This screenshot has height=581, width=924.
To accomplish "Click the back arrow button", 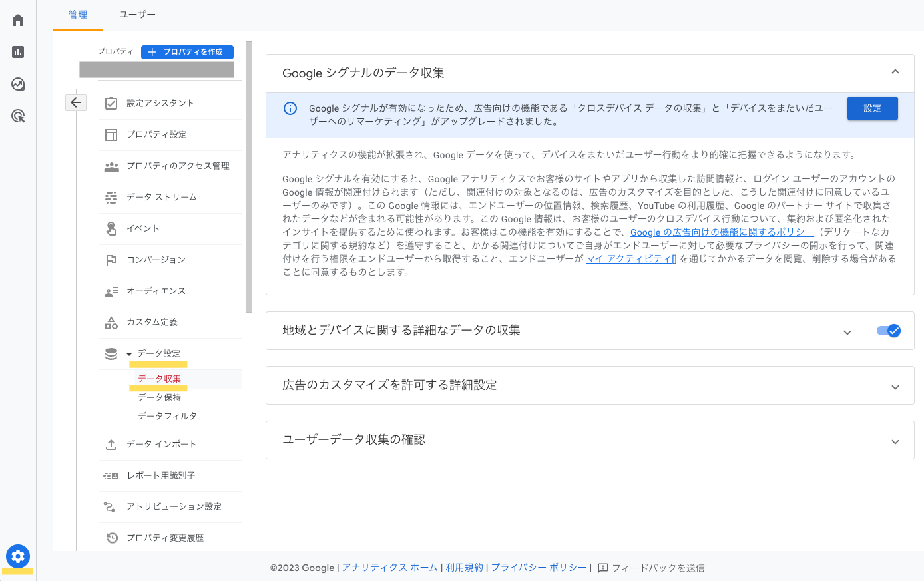I will tap(76, 102).
